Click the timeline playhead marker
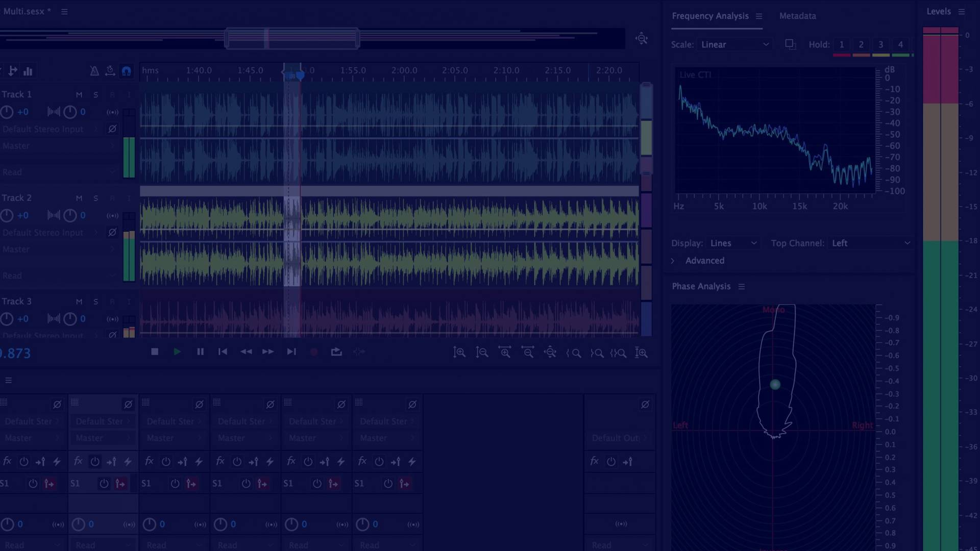 point(300,76)
